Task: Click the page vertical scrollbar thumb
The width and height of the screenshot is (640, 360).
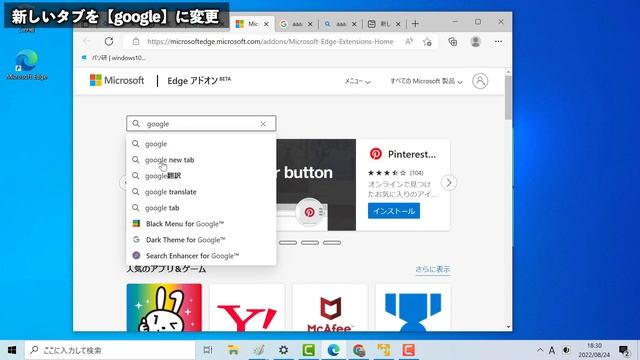Action: [x=508, y=97]
